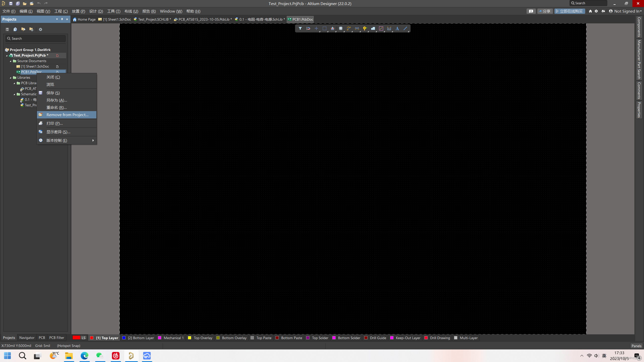
Task: Click the Panels button in status bar
Action: [x=636, y=346]
